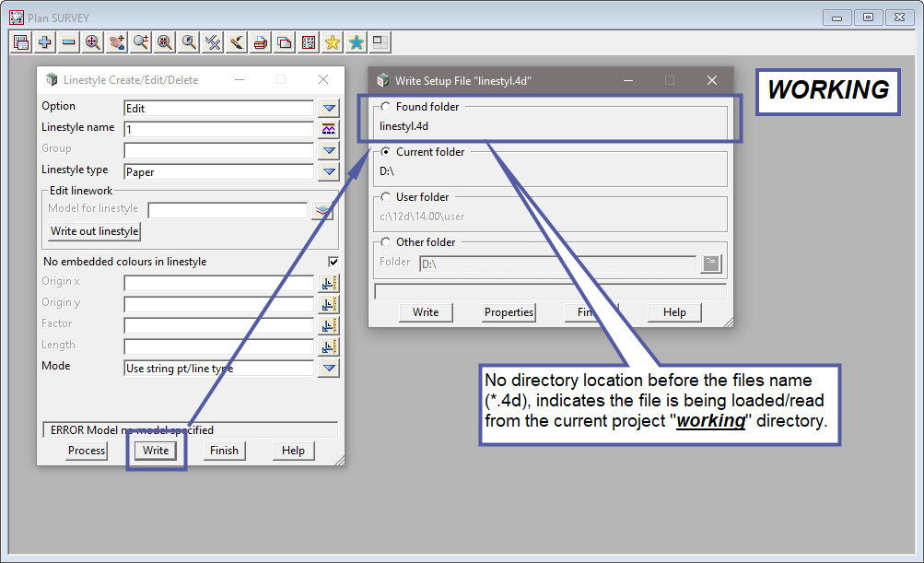Click the Linestyle Create/Edit/Delete dialog title icon
The width and height of the screenshot is (924, 563).
point(52,79)
